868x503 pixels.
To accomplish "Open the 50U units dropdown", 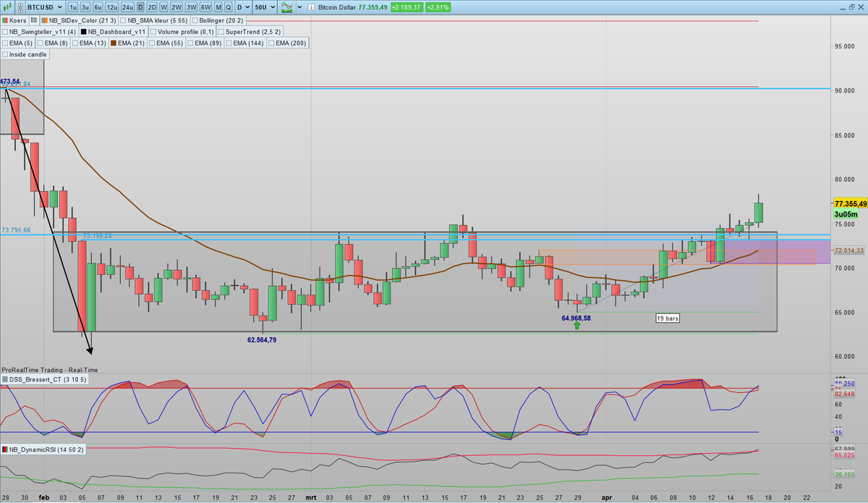I will (273, 7).
